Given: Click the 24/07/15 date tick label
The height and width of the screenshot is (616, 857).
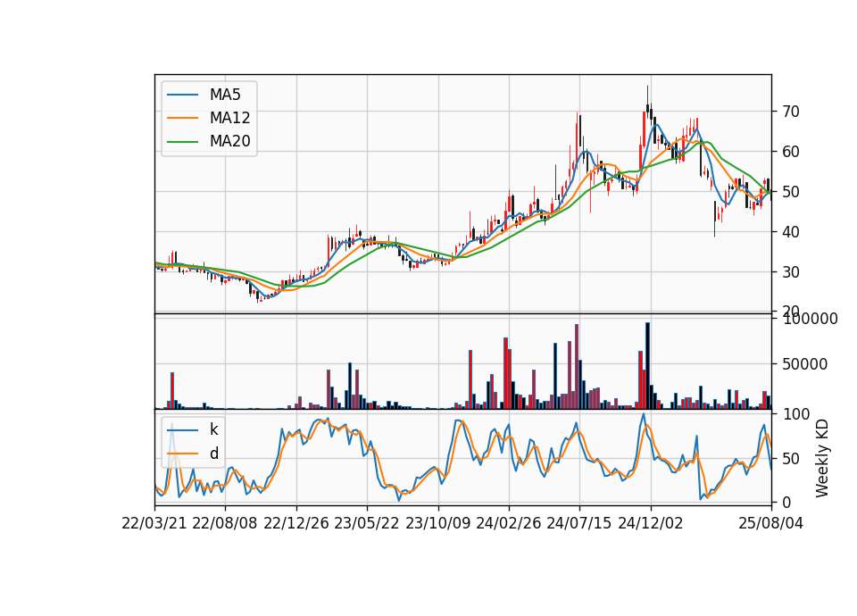Looking at the screenshot, I should point(579,523).
